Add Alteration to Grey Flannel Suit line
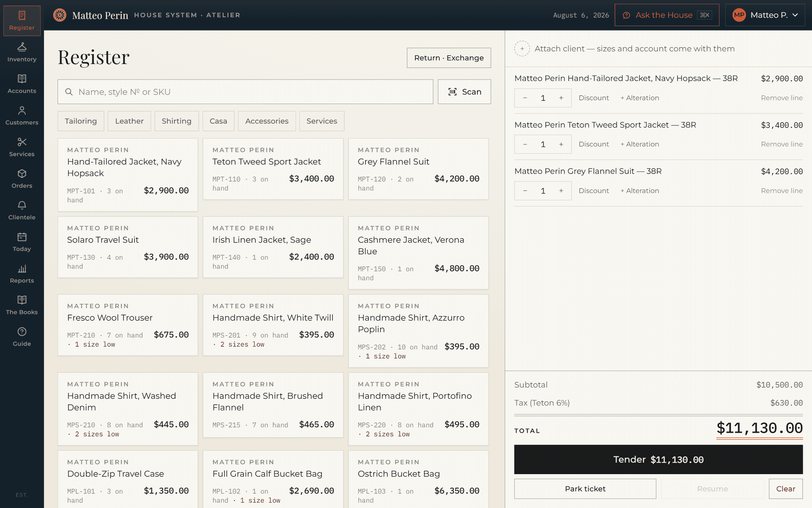This screenshot has width=812, height=508. [x=640, y=191]
